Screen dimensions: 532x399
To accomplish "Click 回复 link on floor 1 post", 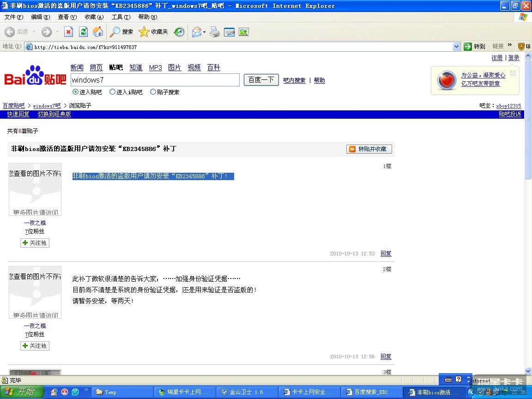I will (386, 254).
